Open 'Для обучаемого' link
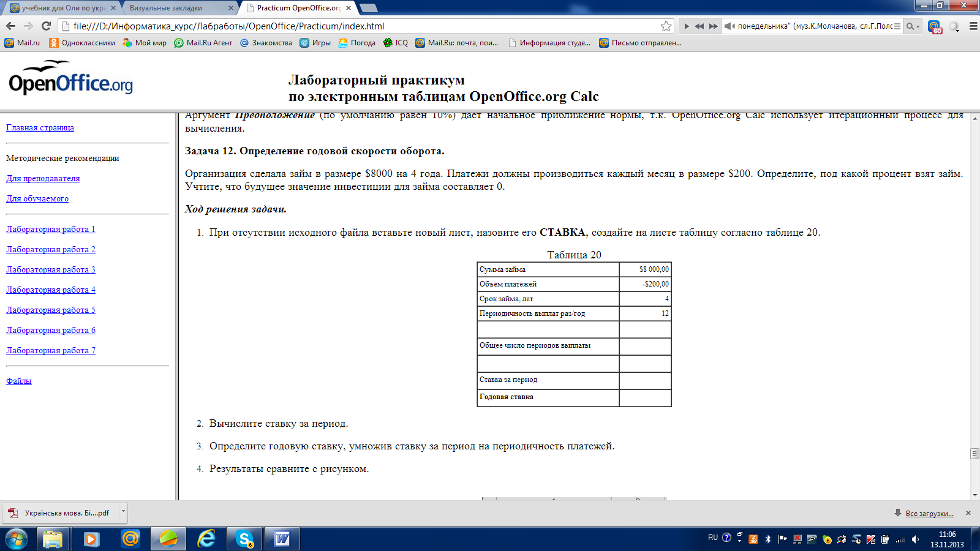This screenshot has width=980, height=551. [37, 198]
